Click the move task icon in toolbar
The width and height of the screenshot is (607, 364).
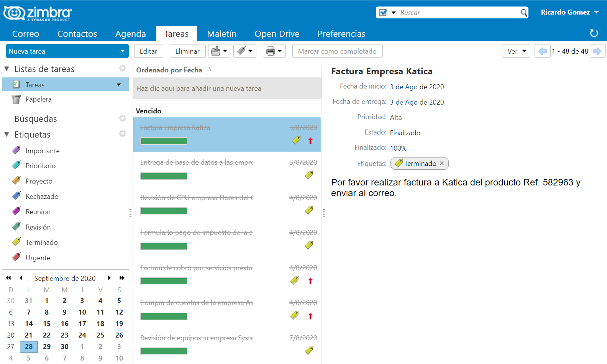tap(216, 51)
